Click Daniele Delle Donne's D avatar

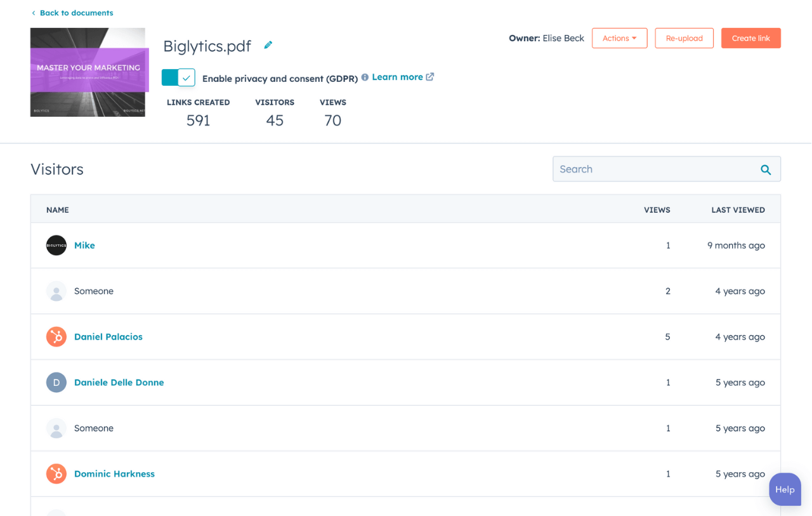click(x=56, y=383)
